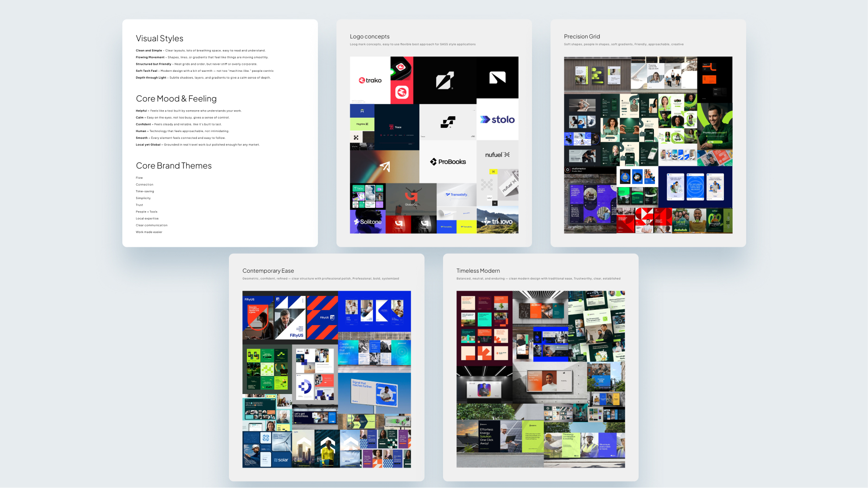868x488 pixels.
Task: Select the stolo logo tile
Action: [497, 119]
